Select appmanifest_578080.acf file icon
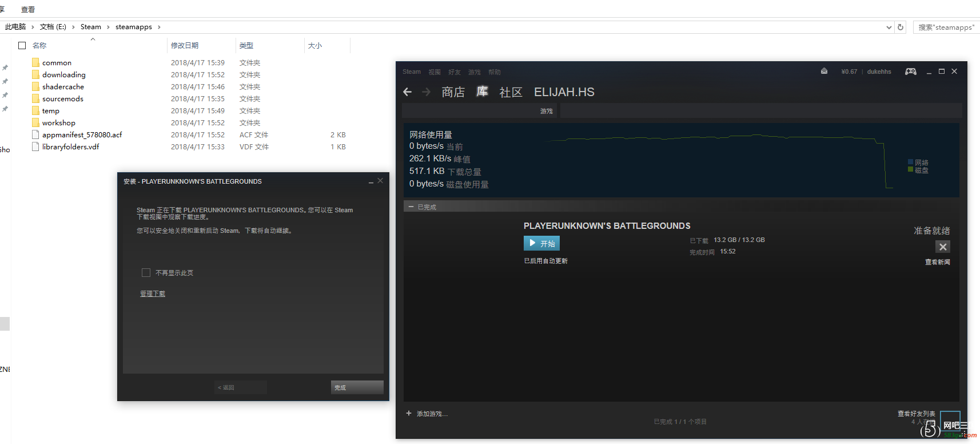The height and width of the screenshot is (444, 980). pyautogui.click(x=35, y=134)
